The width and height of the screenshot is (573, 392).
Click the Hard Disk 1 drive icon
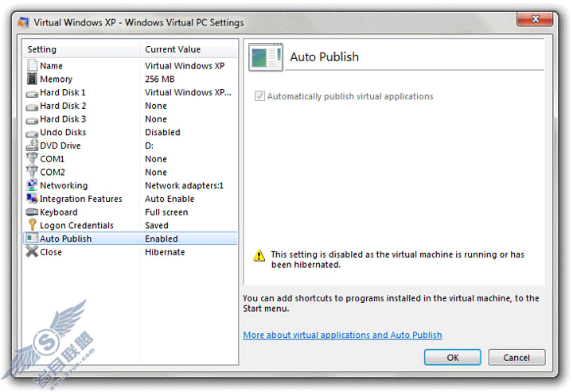(x=32, y=94)
